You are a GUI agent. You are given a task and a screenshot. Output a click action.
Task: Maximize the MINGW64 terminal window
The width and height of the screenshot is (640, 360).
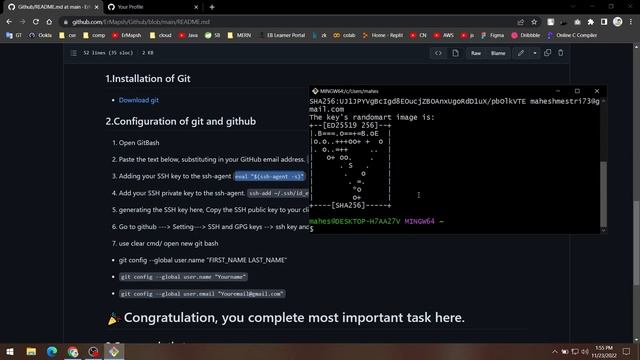pos(577,91)
